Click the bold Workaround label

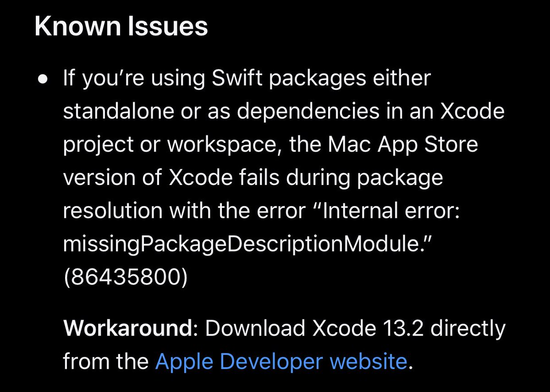tap(126, 328)
